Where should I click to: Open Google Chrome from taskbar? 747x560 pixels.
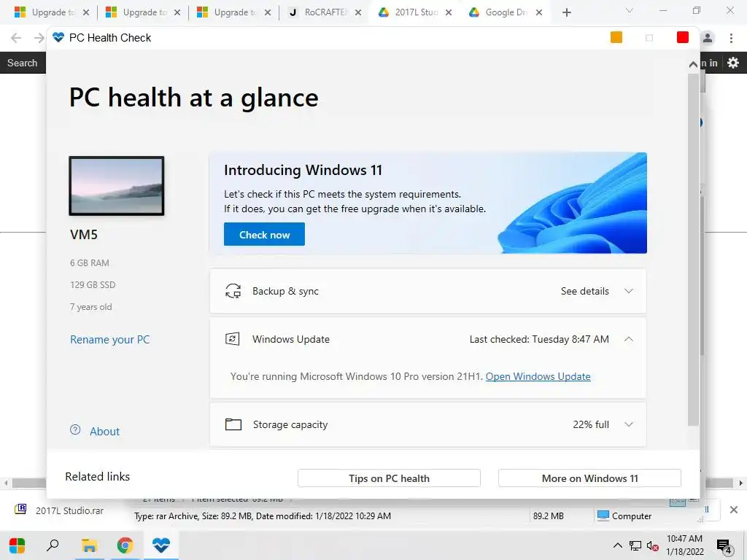(x=125, y=545)
